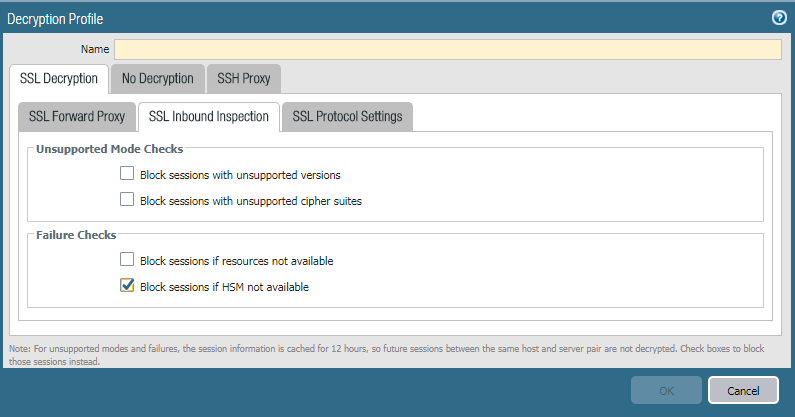Viewport: 795px width, 417px height.
Task: Click the Name field label
Action: [x=93, y=50]
